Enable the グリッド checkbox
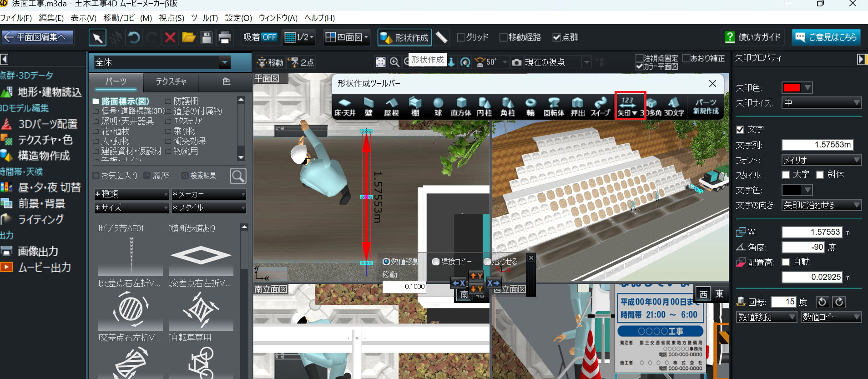868x379 pixels. 461,37
